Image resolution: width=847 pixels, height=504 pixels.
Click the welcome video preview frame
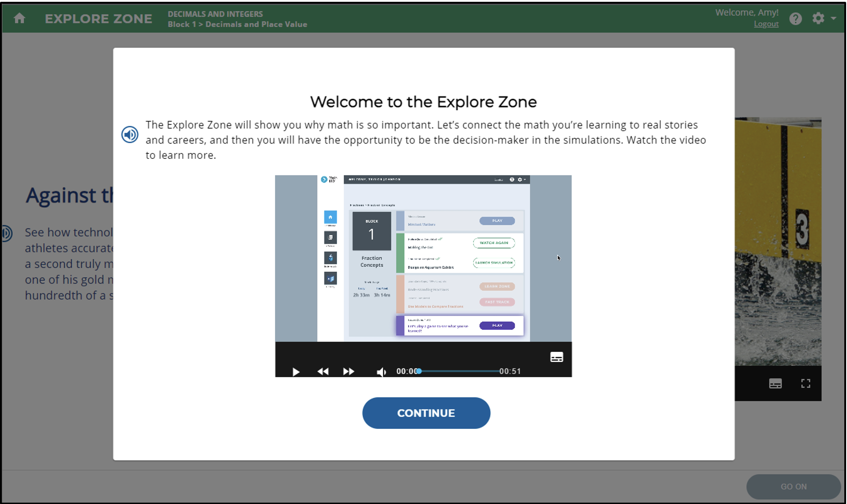tap(423, 258)
